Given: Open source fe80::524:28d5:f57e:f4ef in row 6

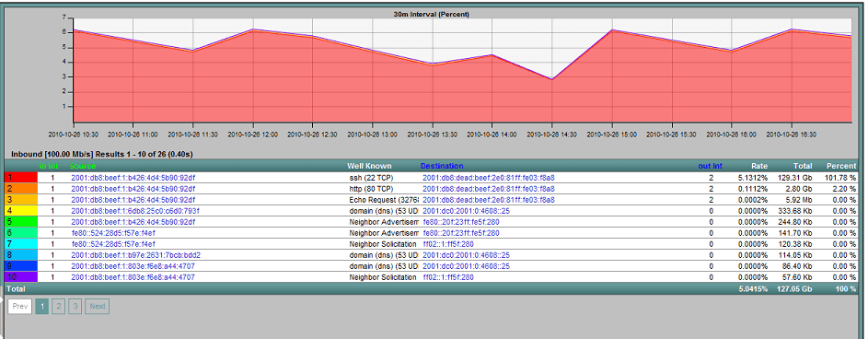Looking at the screenshot, I should coord(113,233).
